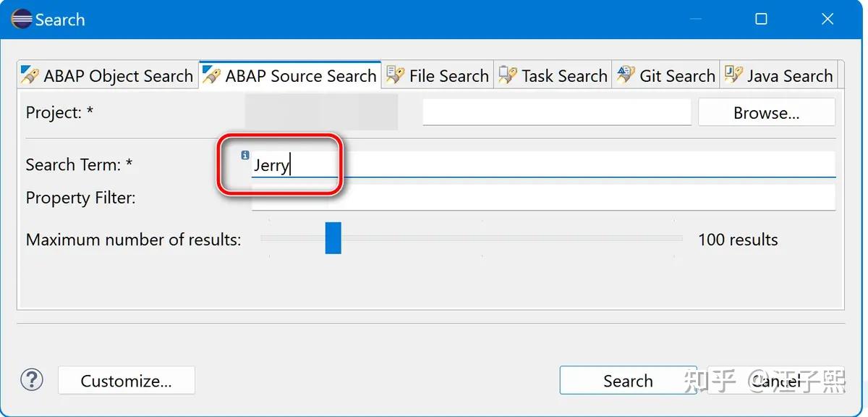Click the Task Search tab icon
Image resolution: width=868 pixels, height=417 pixels.
(508, 75)
